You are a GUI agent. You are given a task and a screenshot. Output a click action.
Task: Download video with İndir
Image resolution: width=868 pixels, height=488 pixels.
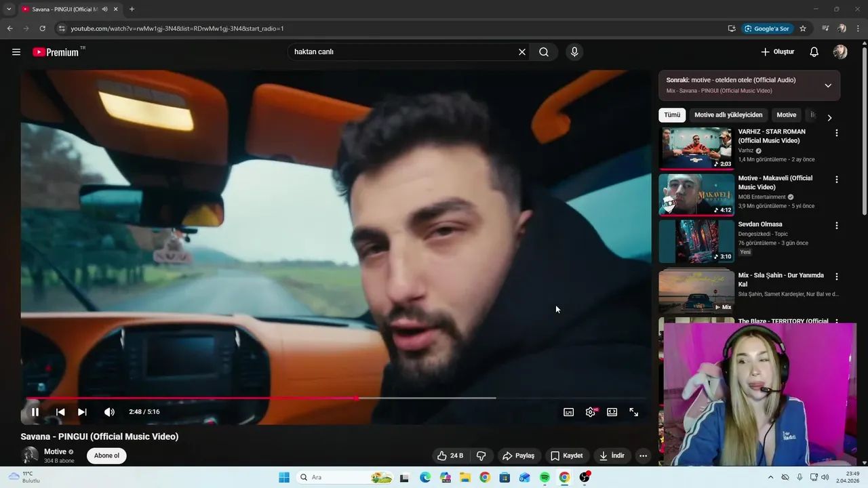(x=612, y=455)
